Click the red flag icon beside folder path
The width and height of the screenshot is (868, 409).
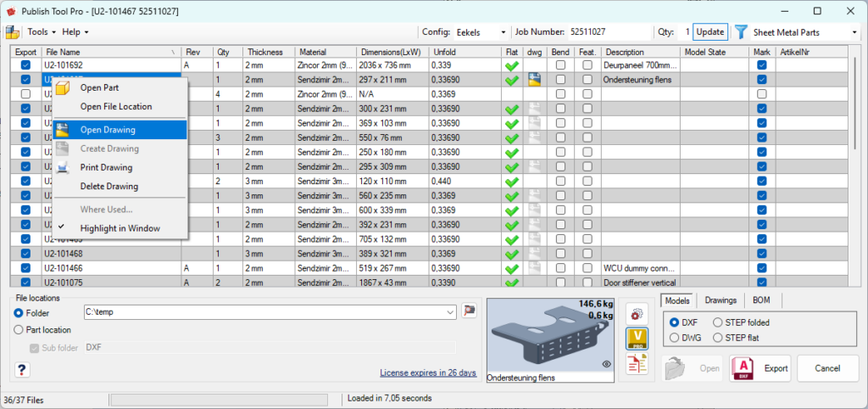click(x=470, y=311)
